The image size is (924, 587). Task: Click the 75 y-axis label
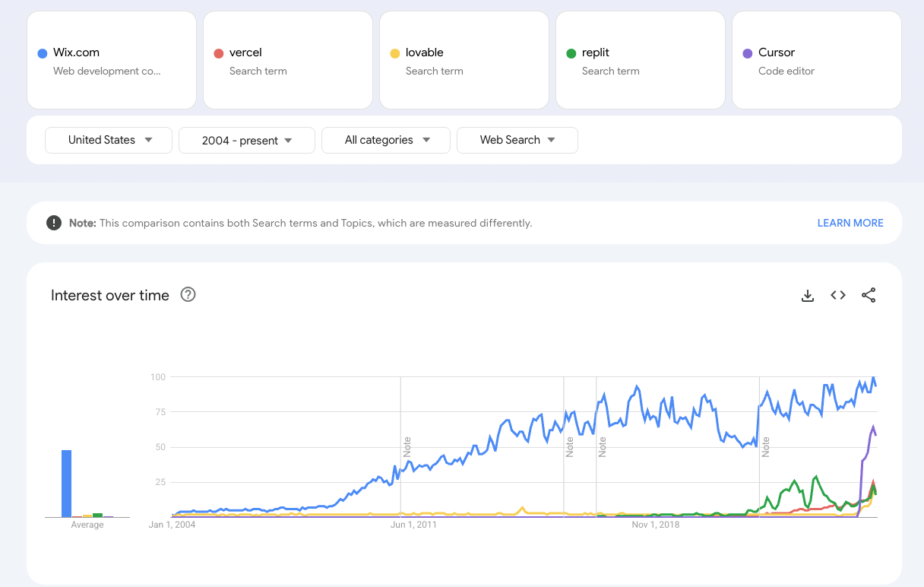160,412
